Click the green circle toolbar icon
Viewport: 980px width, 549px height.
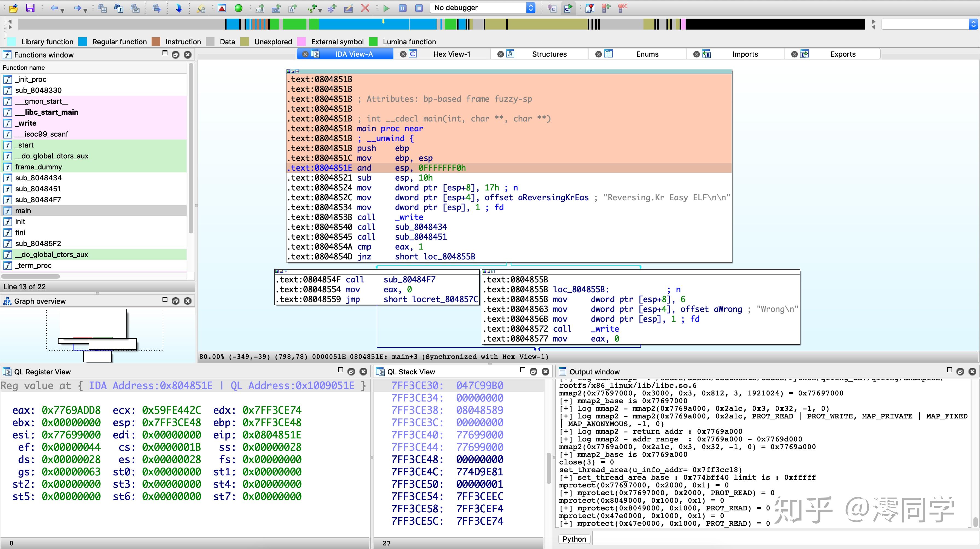239,8
